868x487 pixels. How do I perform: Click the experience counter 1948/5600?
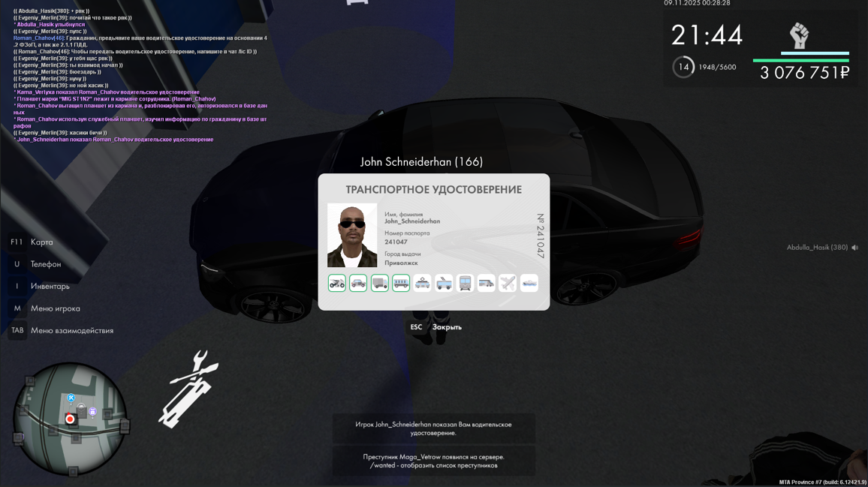coord(717,67)
